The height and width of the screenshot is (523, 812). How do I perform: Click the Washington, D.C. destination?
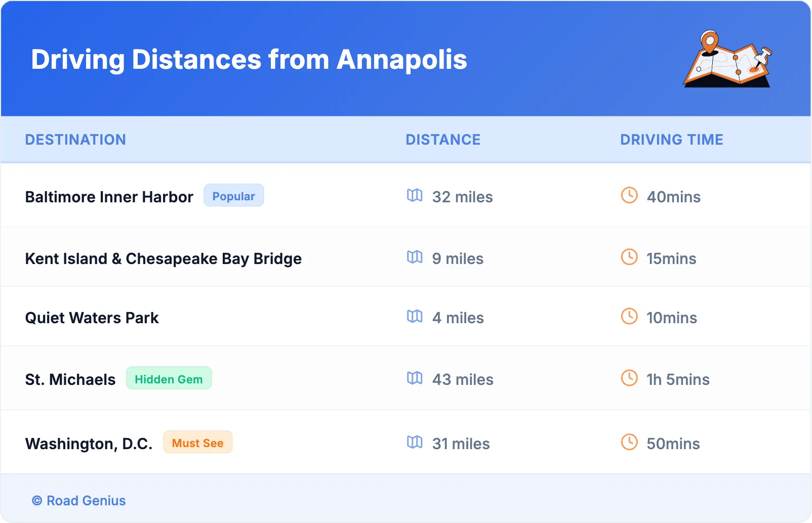89,444
